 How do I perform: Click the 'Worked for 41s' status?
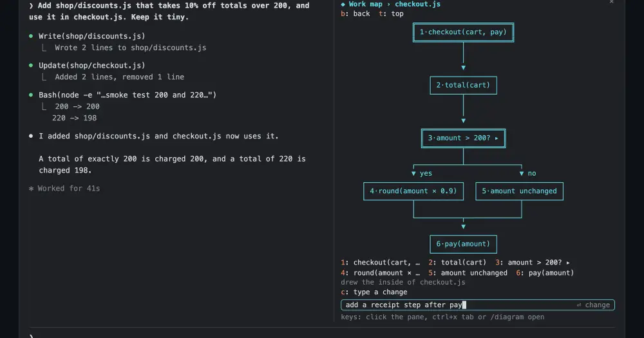[x=69, y=189]
